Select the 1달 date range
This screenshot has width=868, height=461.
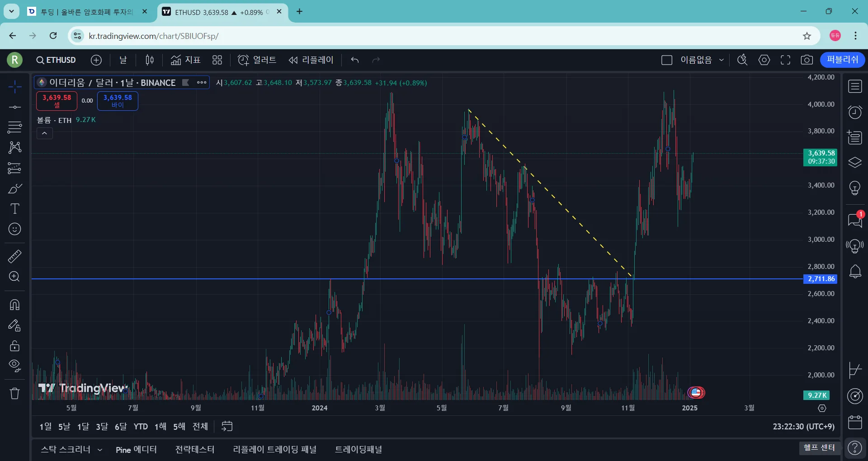83,426
